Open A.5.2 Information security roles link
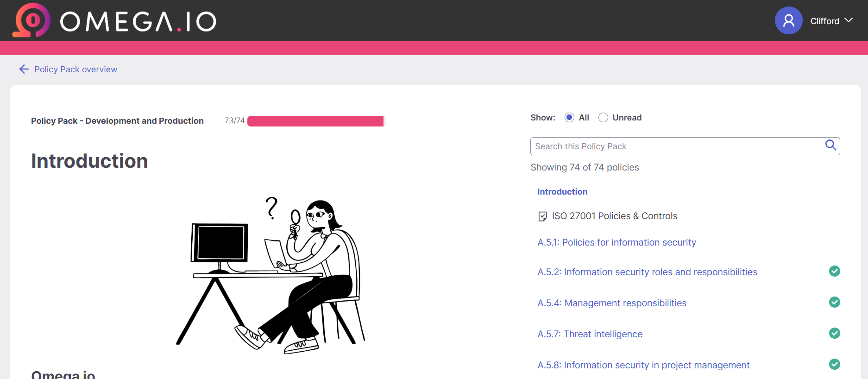Screen dimensions: 868x379 pyautogui.click(x=647, y=272)
